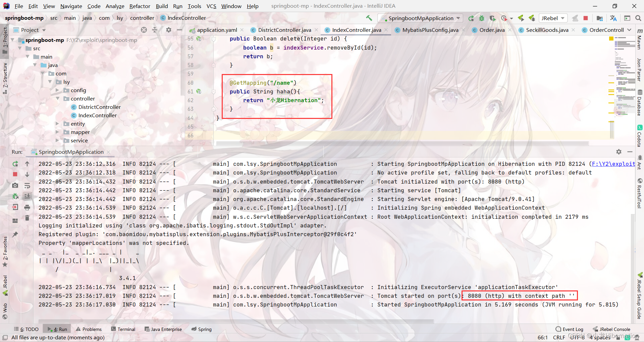Click the F:\Y2\exploit link in console
The height and width of the screenshot is (342, 644).
[x=613, y=164]
